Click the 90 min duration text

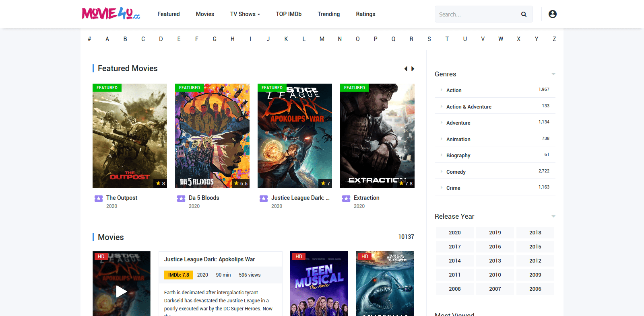pos(223,275)
